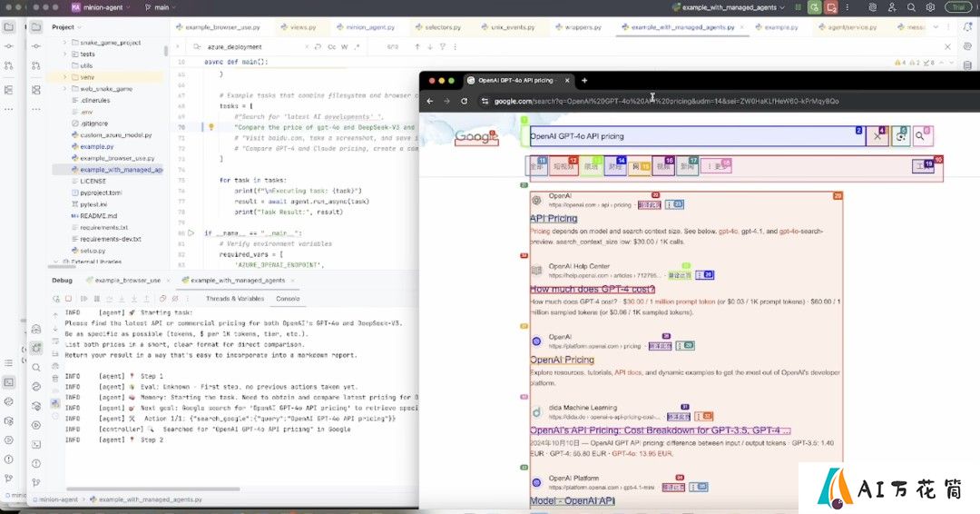
Task: Open Search Everywhere magnifier in IDE title bar
Action: click(911, 7)
